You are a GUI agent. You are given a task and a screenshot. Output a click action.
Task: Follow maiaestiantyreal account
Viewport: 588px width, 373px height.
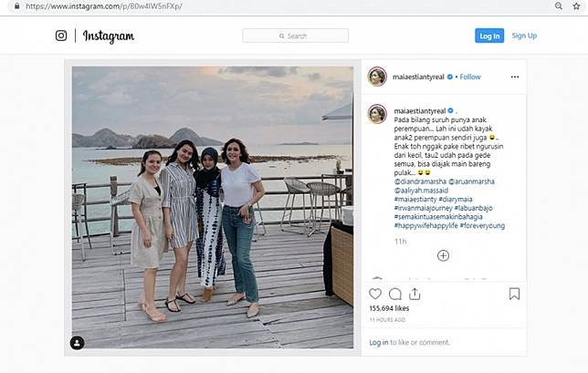pos(472,77)
